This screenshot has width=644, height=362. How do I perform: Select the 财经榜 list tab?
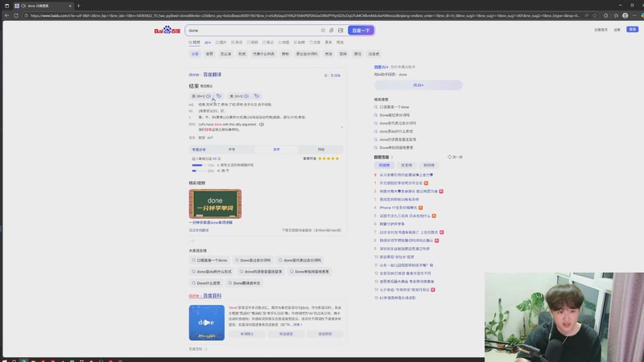[x=429, y=165]
